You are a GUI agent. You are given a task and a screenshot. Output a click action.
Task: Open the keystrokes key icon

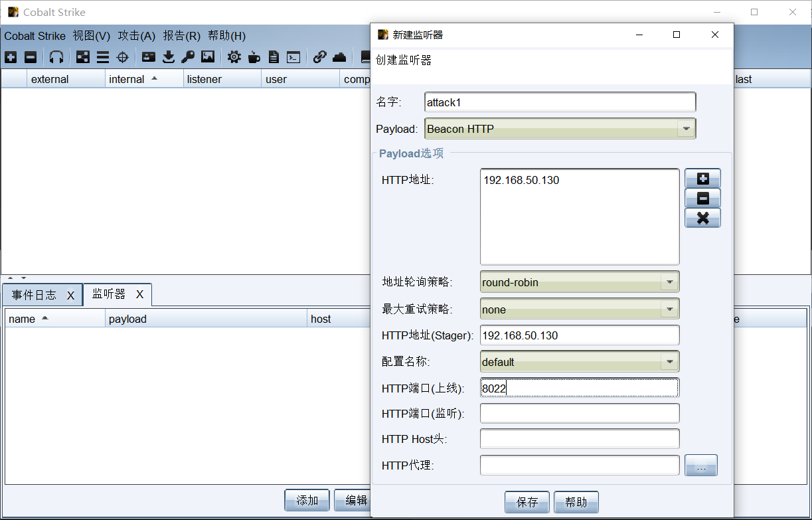point(188,57)
